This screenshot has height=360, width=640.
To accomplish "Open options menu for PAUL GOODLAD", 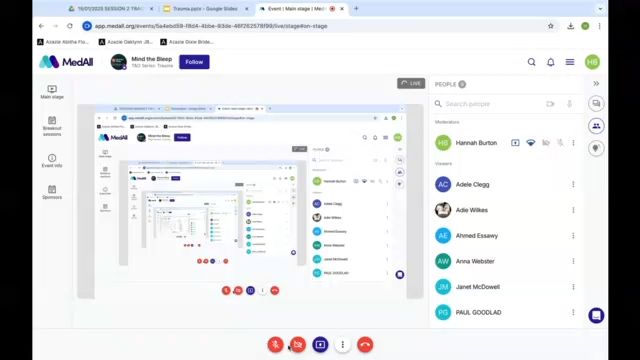I will 573,312.
